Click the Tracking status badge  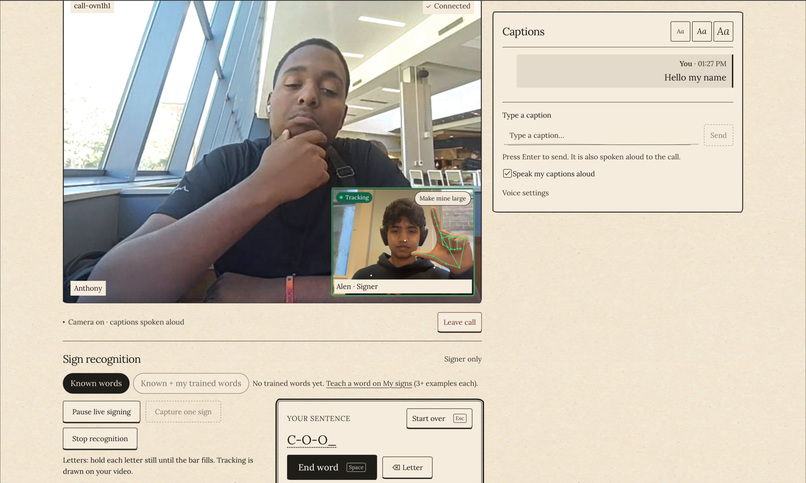click(x=354, y=197)
